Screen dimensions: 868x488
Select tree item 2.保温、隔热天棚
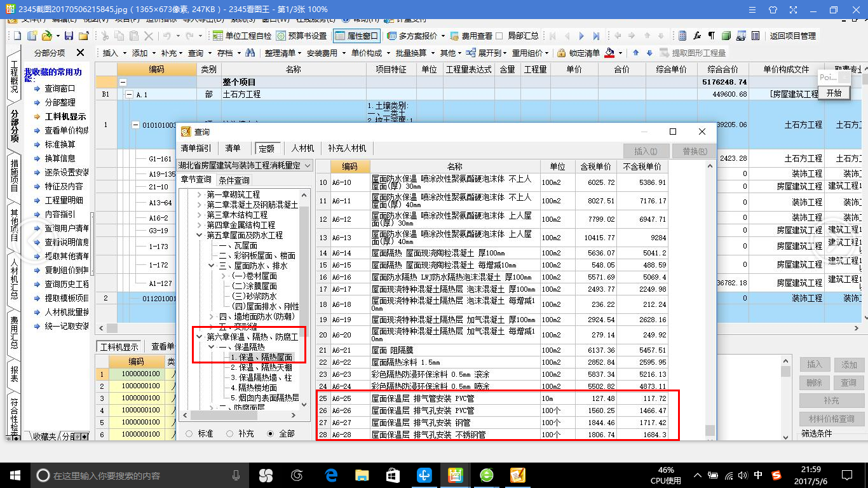(261, 367)
